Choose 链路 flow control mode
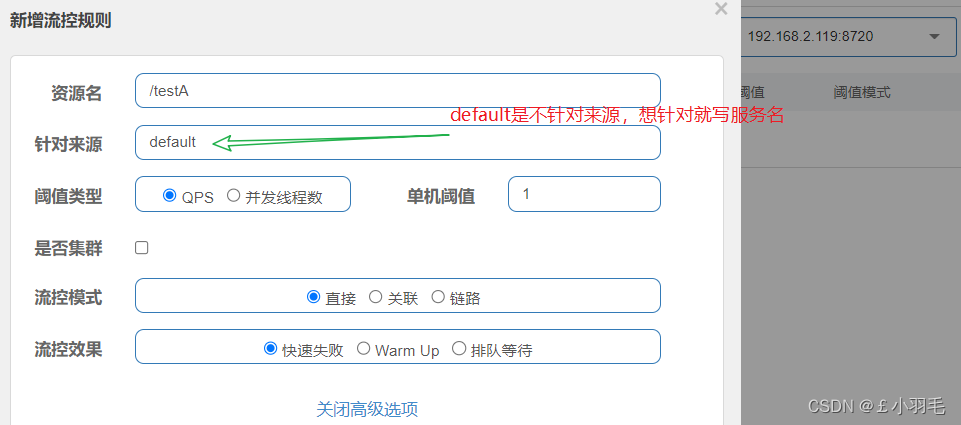The height and width of the screenshot is (425, 961). coord(438,297)
